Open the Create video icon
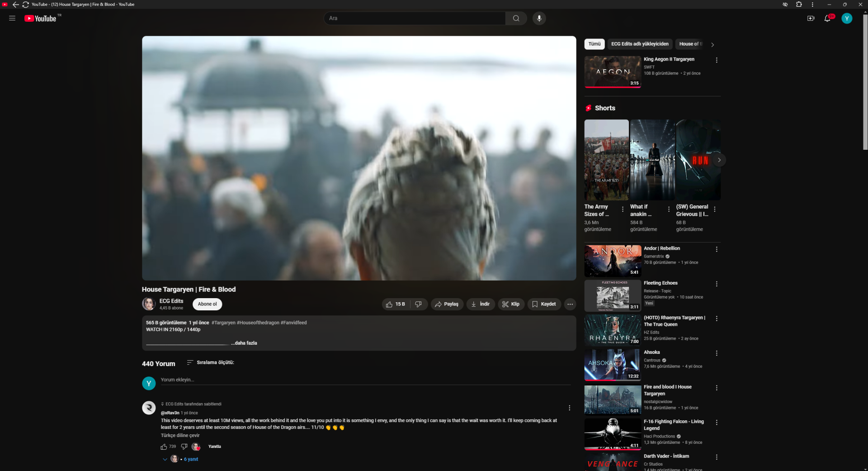Viewport: 868px width, 471px height. [x=811, y=19]
